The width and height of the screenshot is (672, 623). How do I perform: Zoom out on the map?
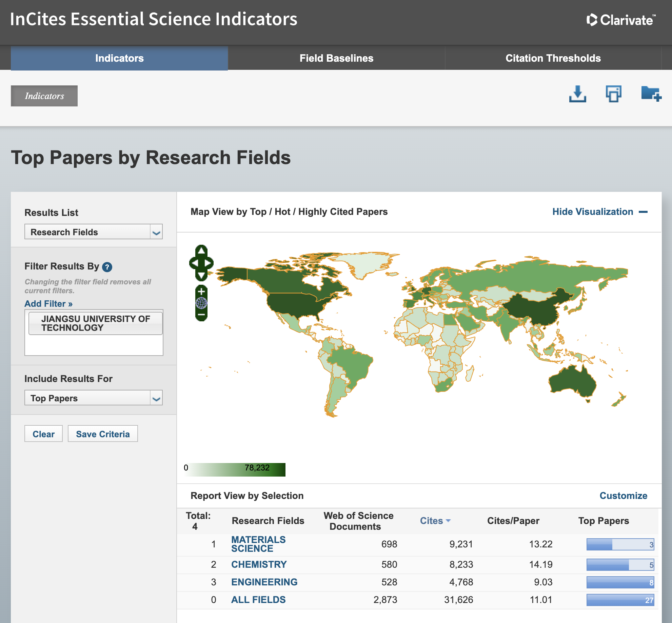(201, 315)
